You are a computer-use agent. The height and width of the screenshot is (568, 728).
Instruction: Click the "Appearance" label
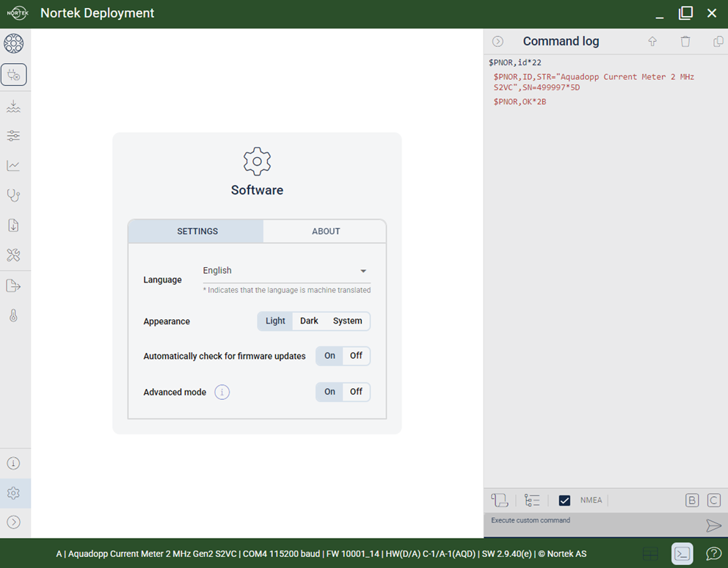(167, 321)
